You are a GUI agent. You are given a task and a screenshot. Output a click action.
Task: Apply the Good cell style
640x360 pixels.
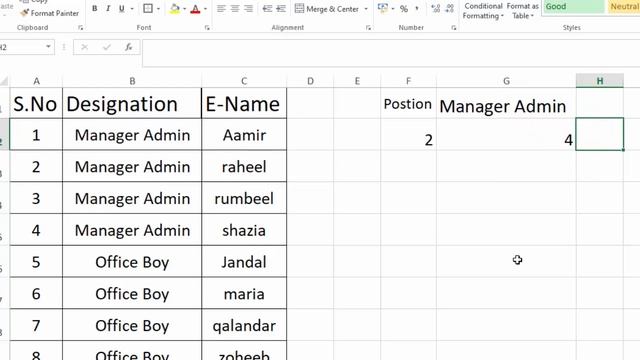(573, 7)
